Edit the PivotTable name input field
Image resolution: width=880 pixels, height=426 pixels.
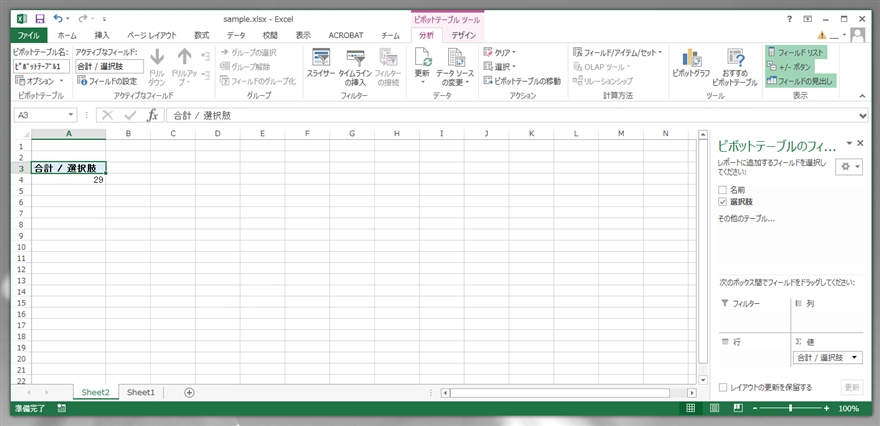(42, 67)
